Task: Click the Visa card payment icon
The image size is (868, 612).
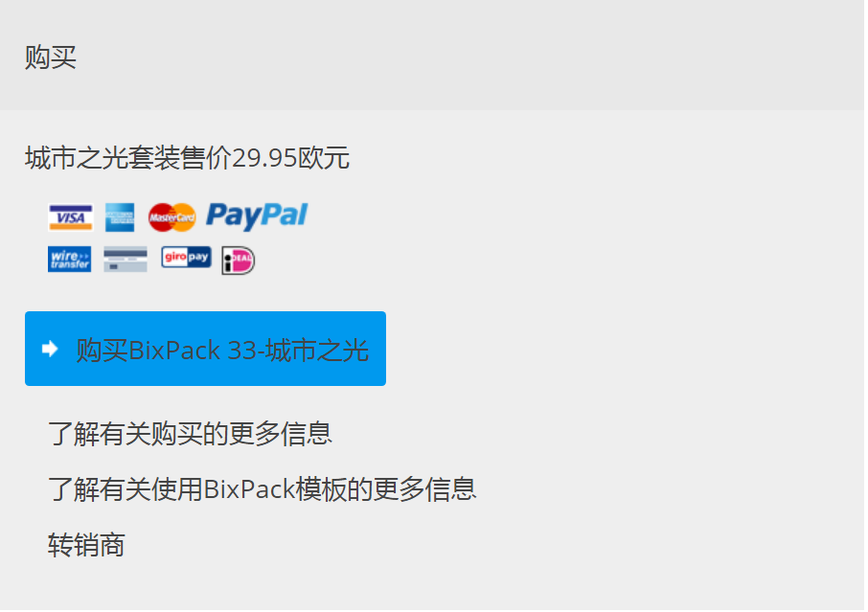Action: pyautogui.click(x=70, y=217)
